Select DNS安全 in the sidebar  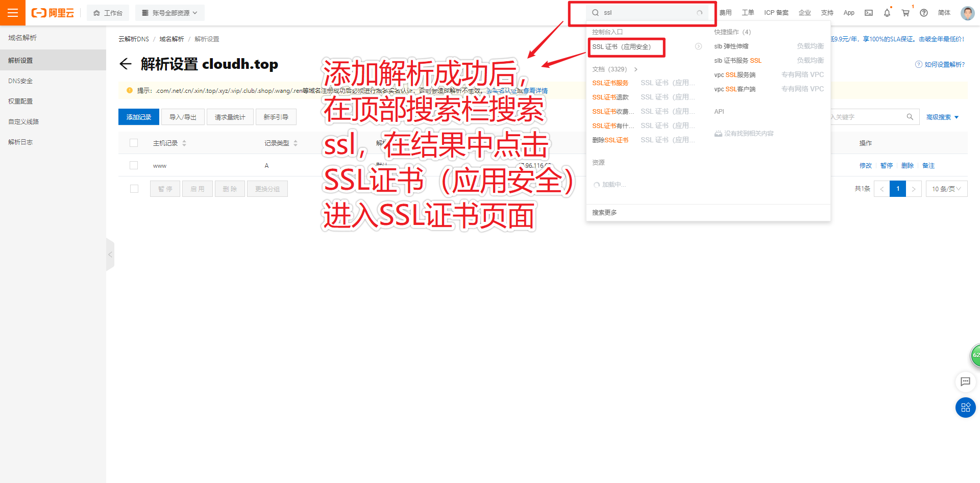[x=53, y=81]
